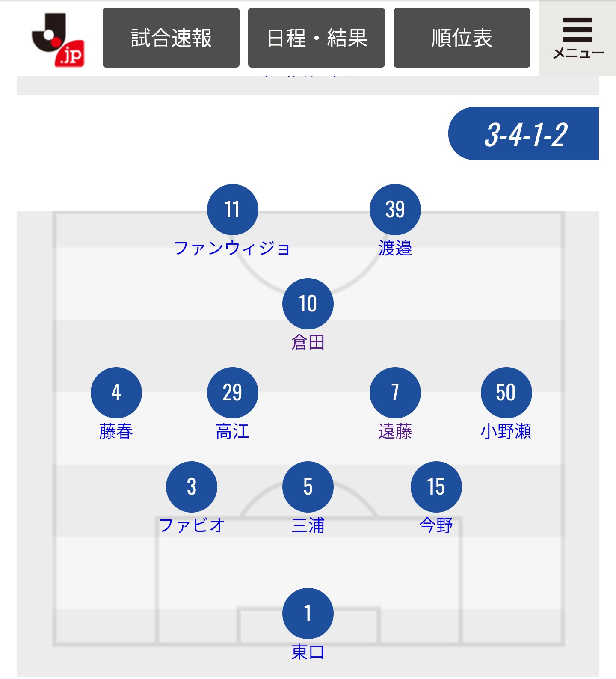Open 小野瀬 player profile link

click(506, 431)
